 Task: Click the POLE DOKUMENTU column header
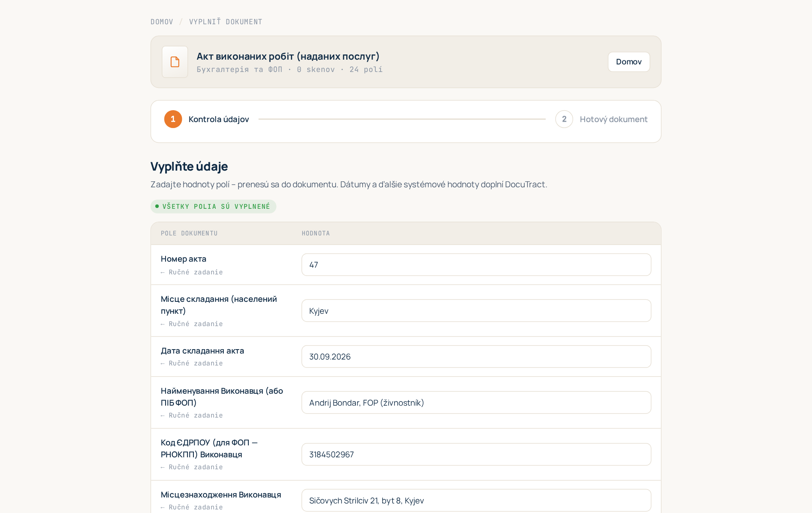coord(189,233)
